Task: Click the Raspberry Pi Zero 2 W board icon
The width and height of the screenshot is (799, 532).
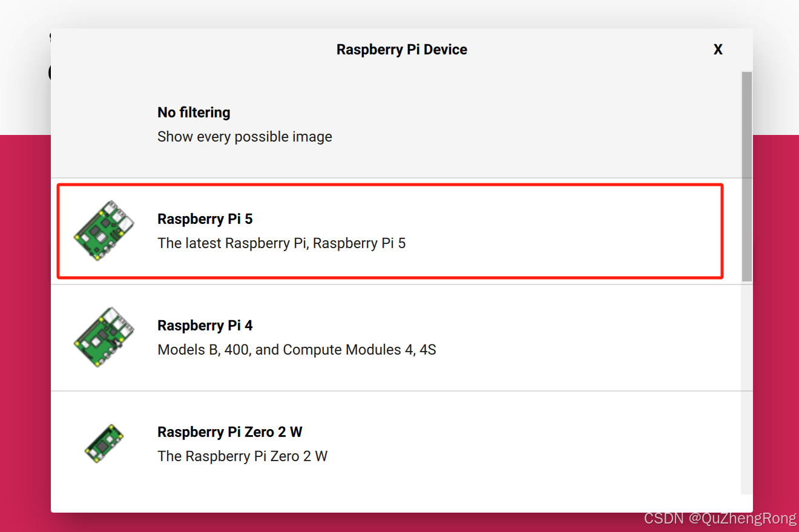Action: click(x=104, y=444)
